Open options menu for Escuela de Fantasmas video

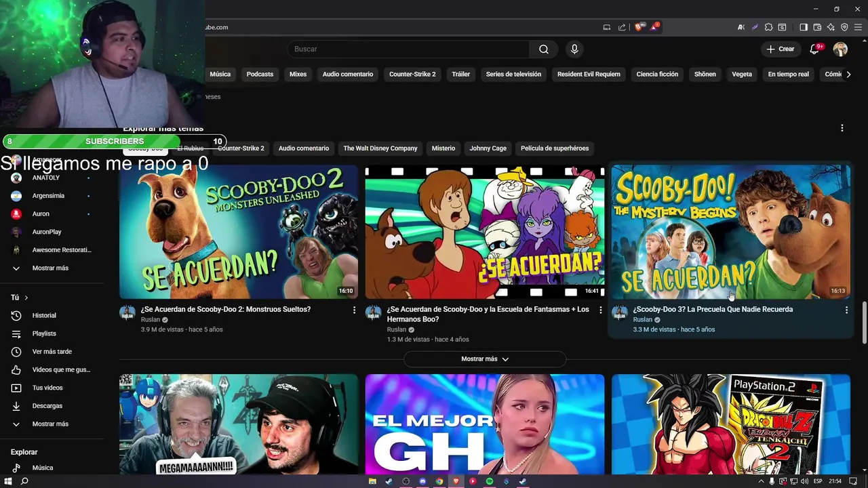click(600, 310)
